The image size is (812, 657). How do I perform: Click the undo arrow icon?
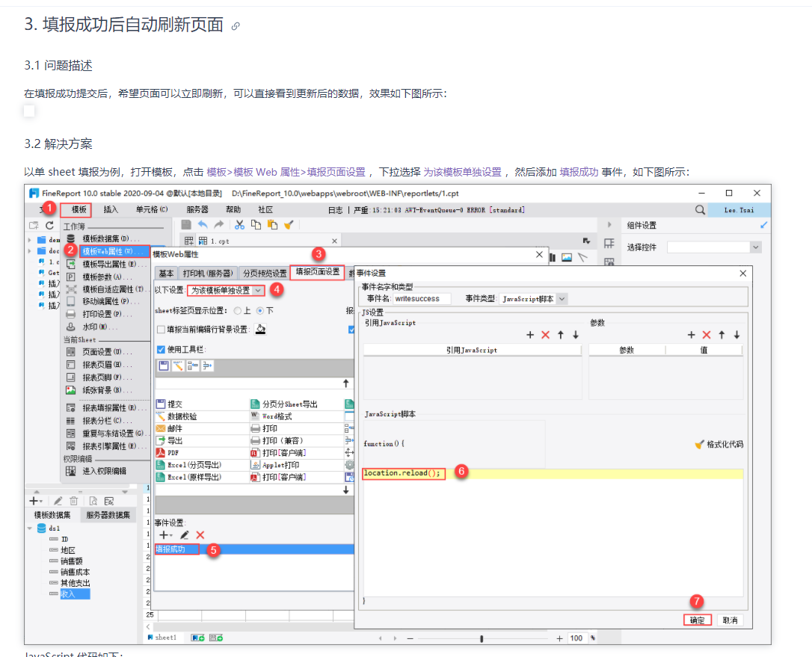[203, 225]
